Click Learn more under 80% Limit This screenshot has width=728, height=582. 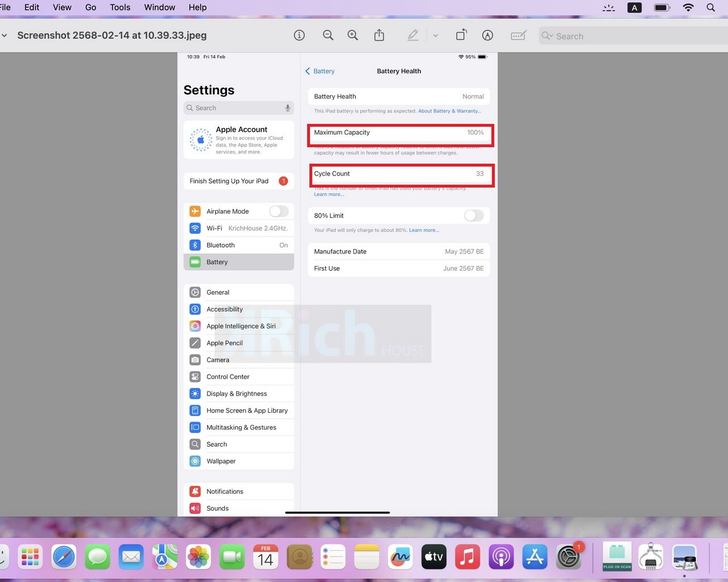click(x=424, y=230)
